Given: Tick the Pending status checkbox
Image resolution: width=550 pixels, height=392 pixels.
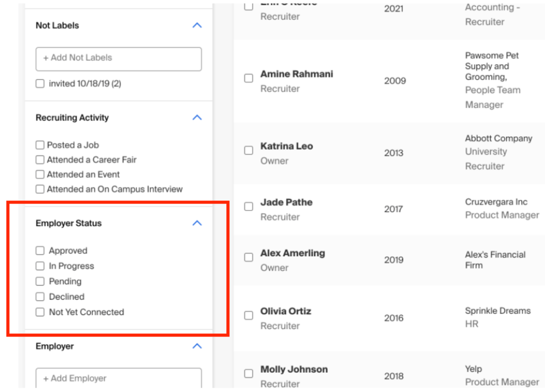Looking at the screenshot, I should point(40,281).
